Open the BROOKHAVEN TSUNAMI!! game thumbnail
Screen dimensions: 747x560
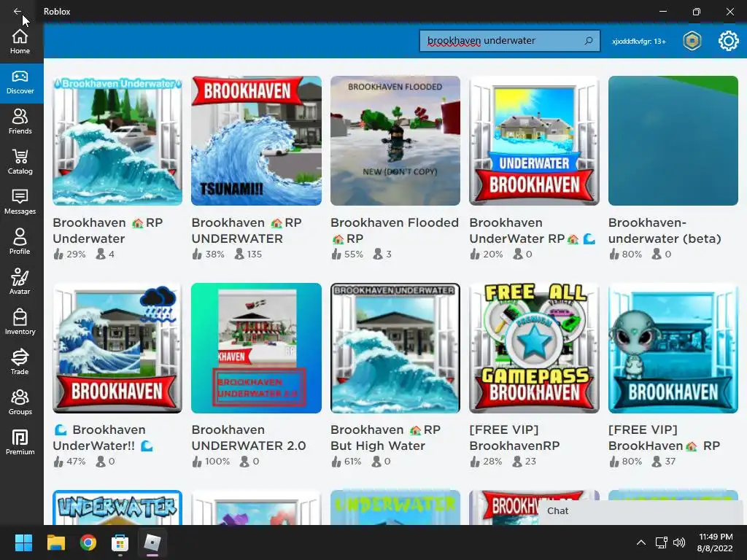(256, 141)
